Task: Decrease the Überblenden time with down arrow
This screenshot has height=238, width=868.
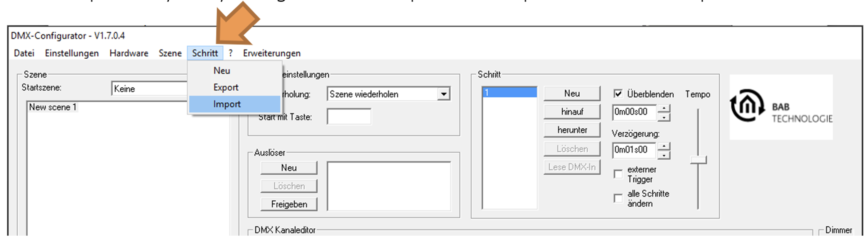Action: tap(663, 117)
